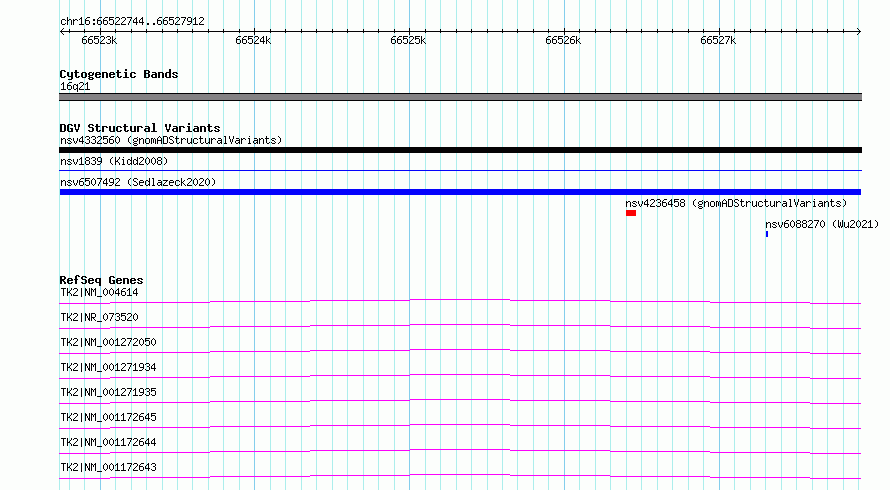Click the 16q21 band label
The image size is (890, 490).
(x=75, y=86)
